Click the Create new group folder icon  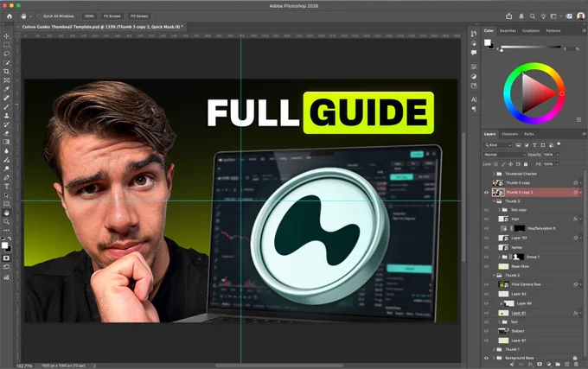point(558,364)
